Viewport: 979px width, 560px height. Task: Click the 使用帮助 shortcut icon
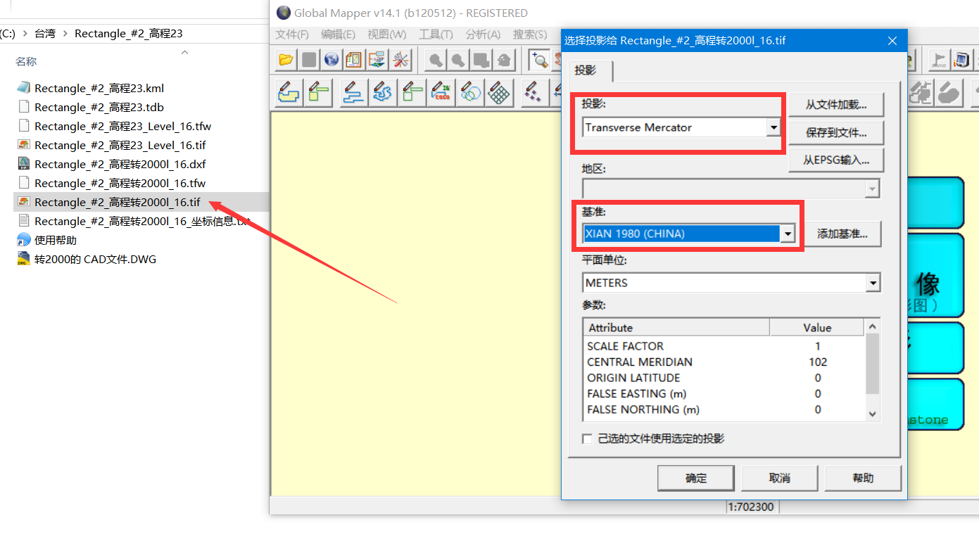point(24,240)
